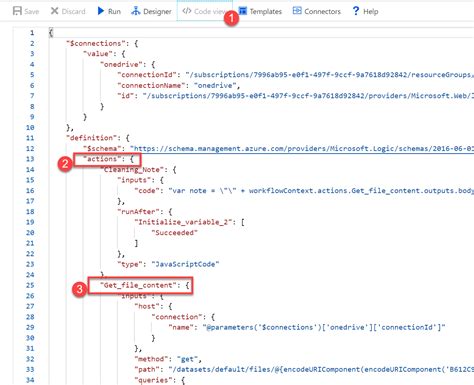
Task: Click the "host" key on line 27
Action: point(147,306)
